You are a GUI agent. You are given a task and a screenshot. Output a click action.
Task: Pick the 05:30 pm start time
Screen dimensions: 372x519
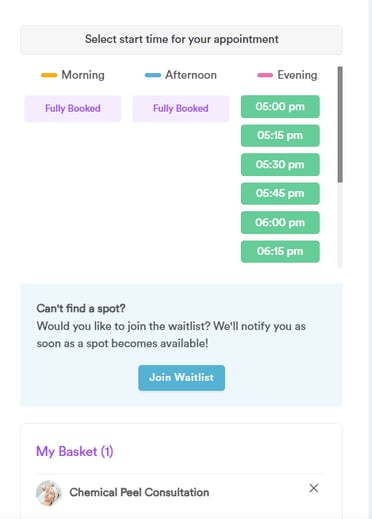[x=280, y=164]
